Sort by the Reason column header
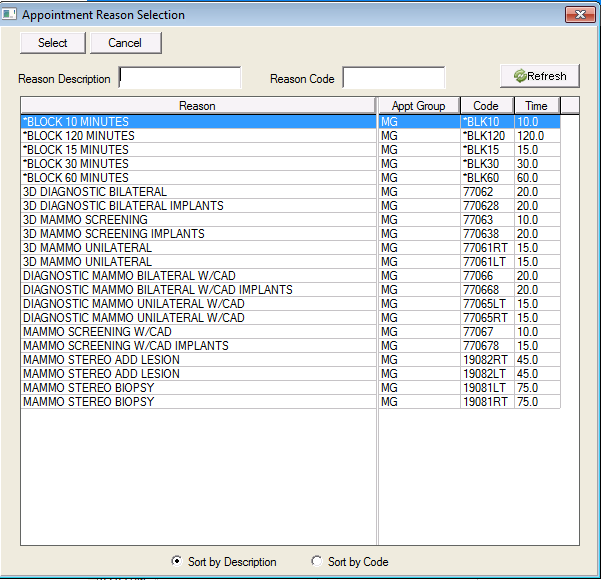This screenshot has width=601, height=580. click(197, 106)
